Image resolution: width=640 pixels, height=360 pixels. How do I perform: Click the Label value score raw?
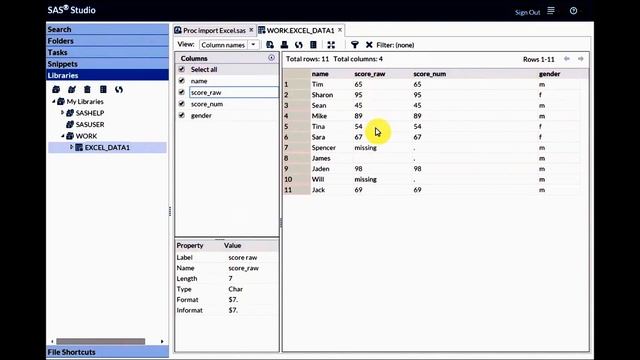242,258
